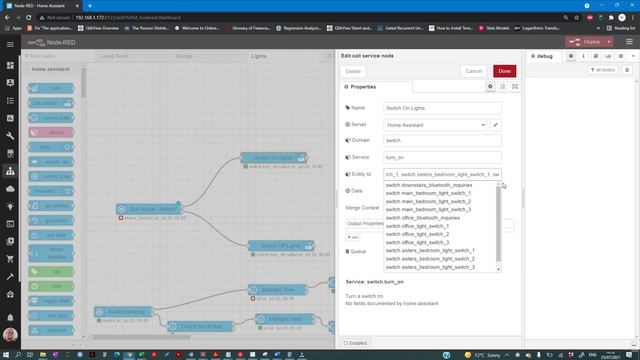This screenshot has height=360, width=640.
Task: Cancel the call service node edit
Action: (473, 71)
